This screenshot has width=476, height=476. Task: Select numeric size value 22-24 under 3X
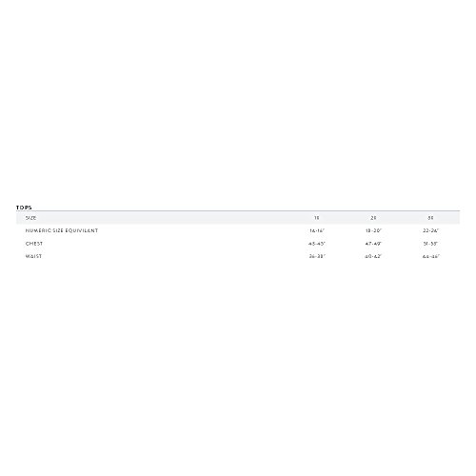point(430,230)
